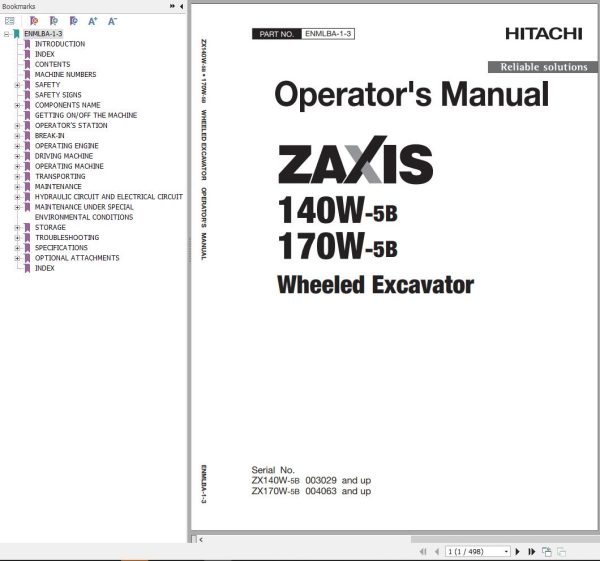
Task: Click bookmark icon beside SAFETY SIGNS
Action: coord(27,95)
